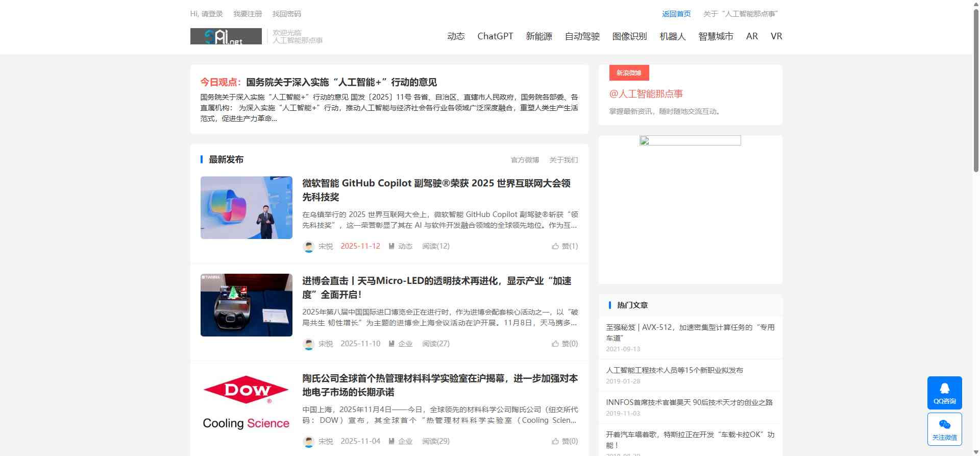
Task: Open the ChatGPT navigation menu item
Action: point(495,36)
